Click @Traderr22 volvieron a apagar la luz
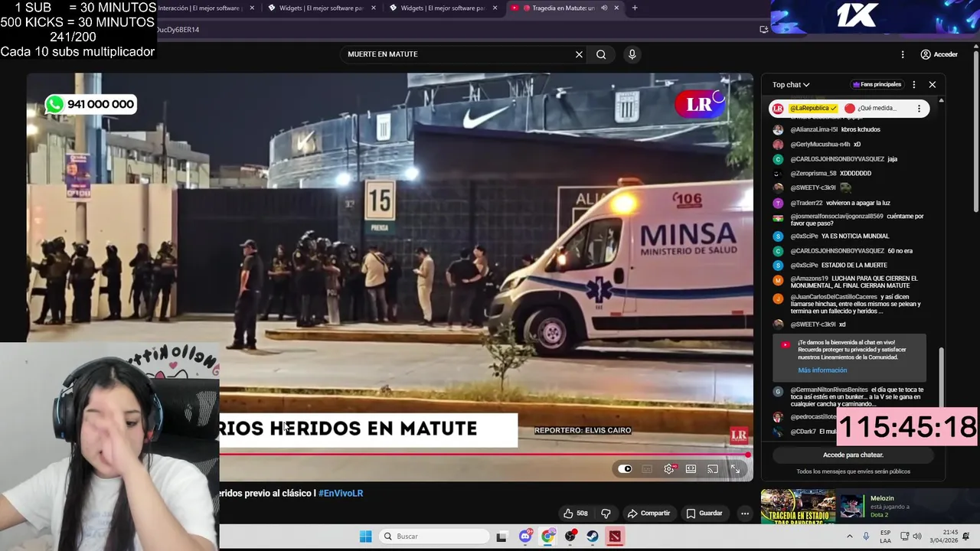Viewport: 980px width, 551px height. (x=831, y=204)
